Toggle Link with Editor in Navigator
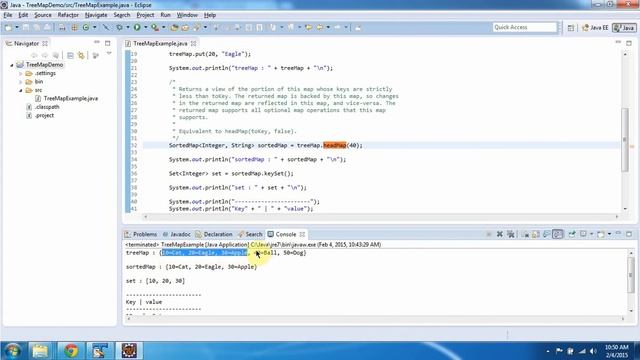The image size is (640, 360). [x=81, y=55]
